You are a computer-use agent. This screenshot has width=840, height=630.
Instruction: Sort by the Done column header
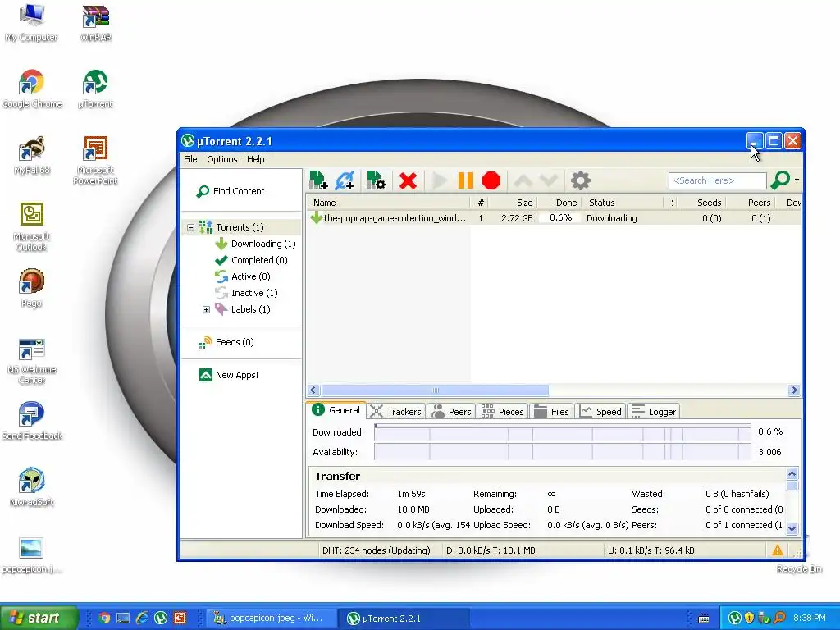click(x=558, y=203)
